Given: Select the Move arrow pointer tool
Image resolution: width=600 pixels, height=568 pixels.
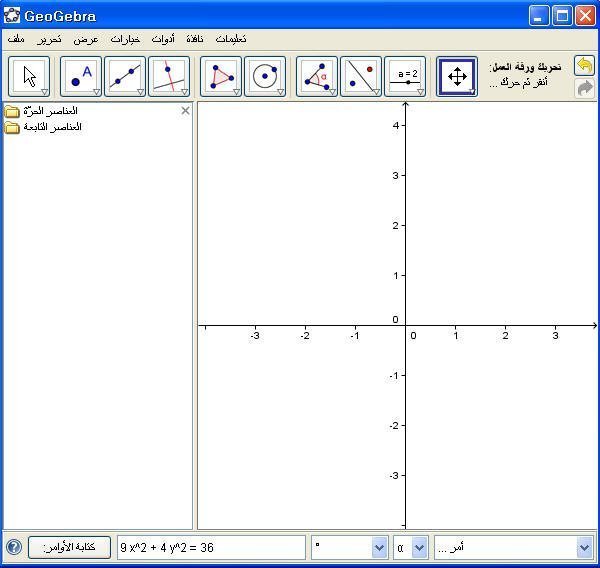Looking at the screenshot, I should 29,77.
